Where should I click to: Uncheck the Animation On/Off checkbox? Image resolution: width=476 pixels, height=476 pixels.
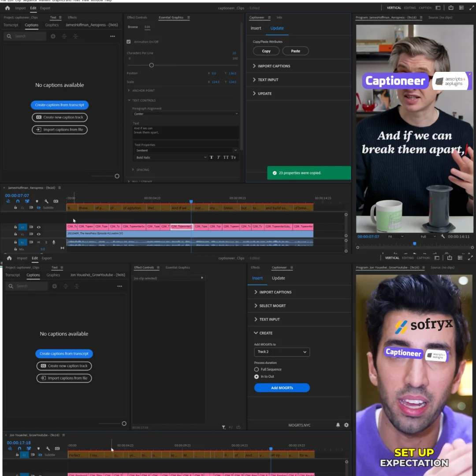tap(129, 42)
